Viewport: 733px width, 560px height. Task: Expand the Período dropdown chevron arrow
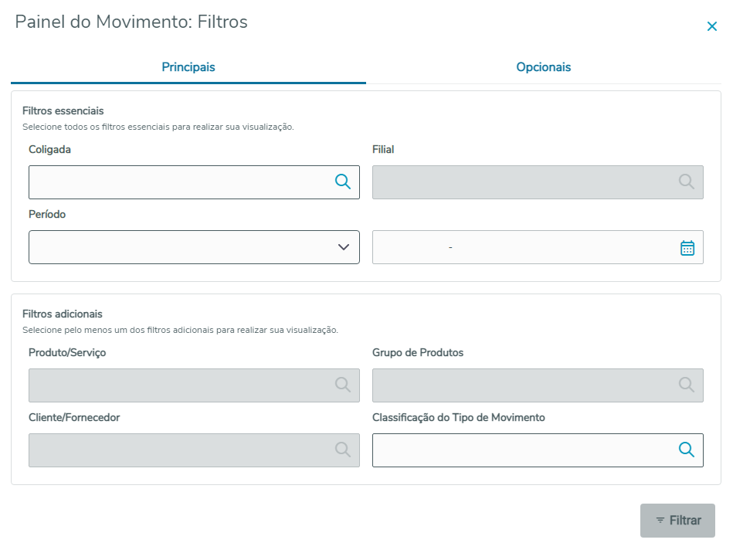344,247
